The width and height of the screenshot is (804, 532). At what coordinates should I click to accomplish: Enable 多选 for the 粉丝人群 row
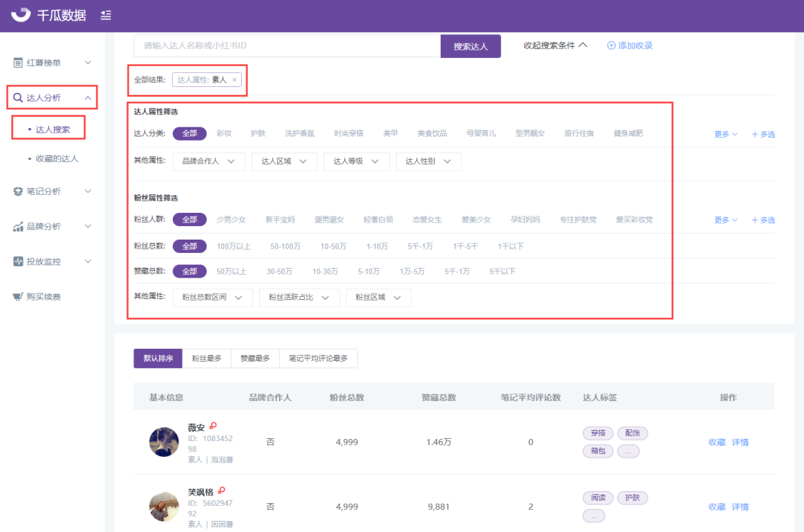(x=763, y=220)
